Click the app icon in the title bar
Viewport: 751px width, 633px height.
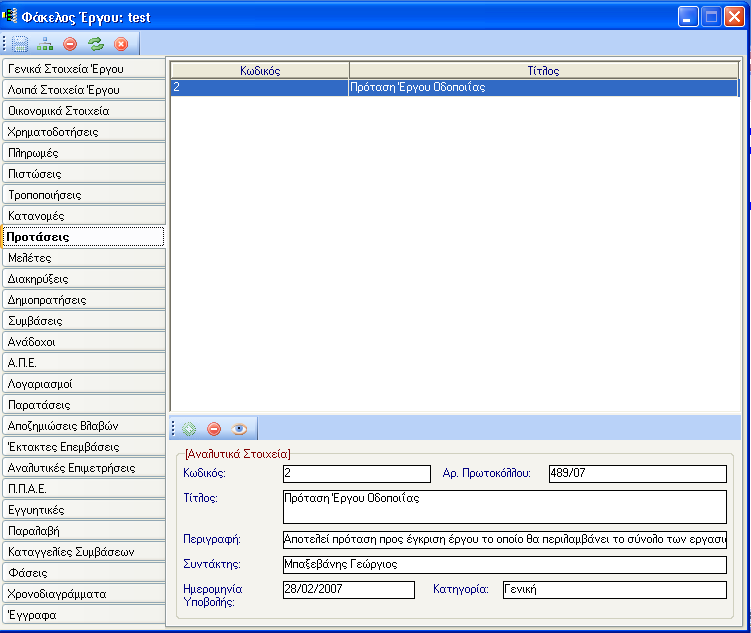click(9, 16)
